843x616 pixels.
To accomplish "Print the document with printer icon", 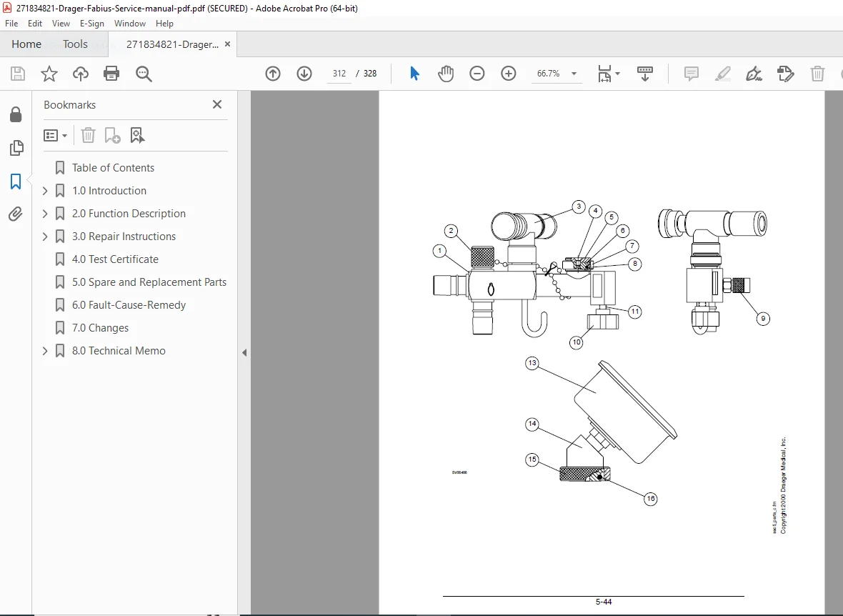I will 111,74.
